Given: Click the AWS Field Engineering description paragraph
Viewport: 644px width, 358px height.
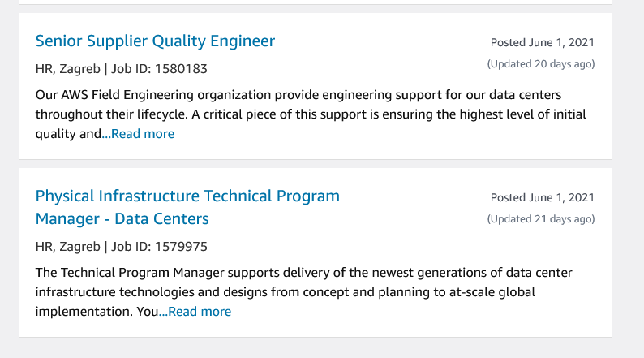Looking at the screenshot, I should coord(298,95).
